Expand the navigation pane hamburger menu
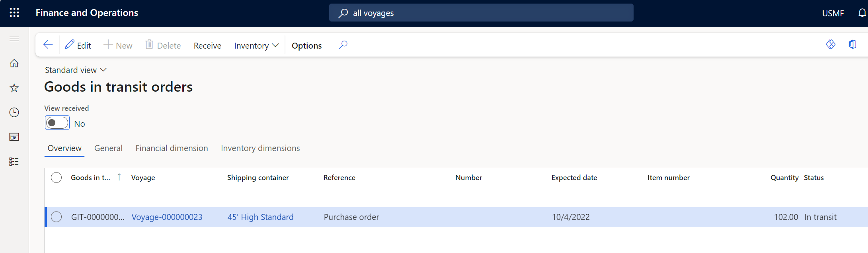 (14, 39)
